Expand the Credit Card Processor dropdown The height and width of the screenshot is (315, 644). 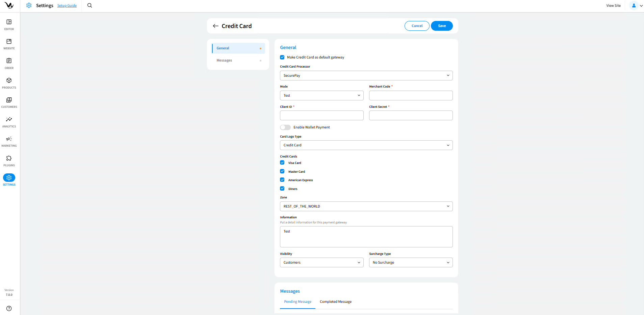coord(366,76)
